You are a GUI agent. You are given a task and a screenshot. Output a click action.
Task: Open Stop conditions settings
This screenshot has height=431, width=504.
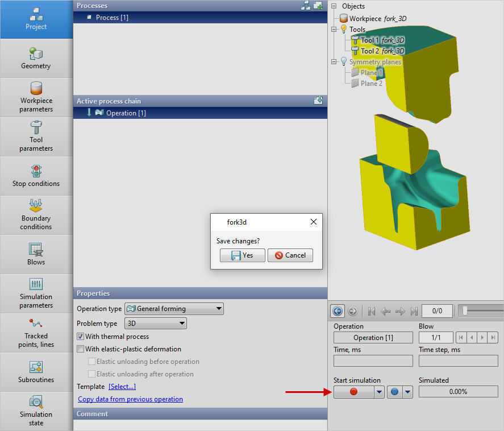point(36,176)
